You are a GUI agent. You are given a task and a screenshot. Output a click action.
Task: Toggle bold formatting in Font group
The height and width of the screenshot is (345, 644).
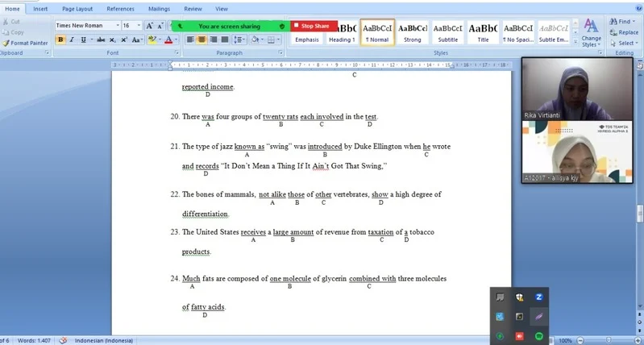click(x=60, y=39)
